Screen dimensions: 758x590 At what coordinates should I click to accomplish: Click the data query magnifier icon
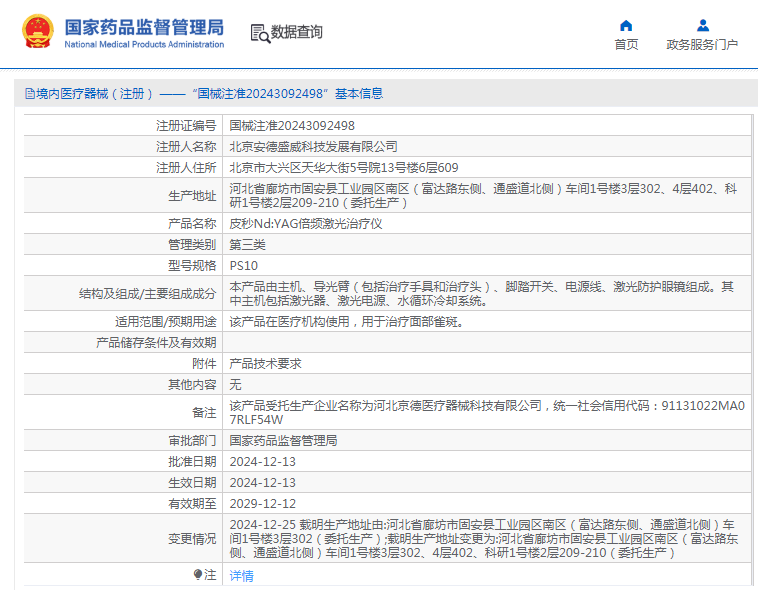point(260,33)
